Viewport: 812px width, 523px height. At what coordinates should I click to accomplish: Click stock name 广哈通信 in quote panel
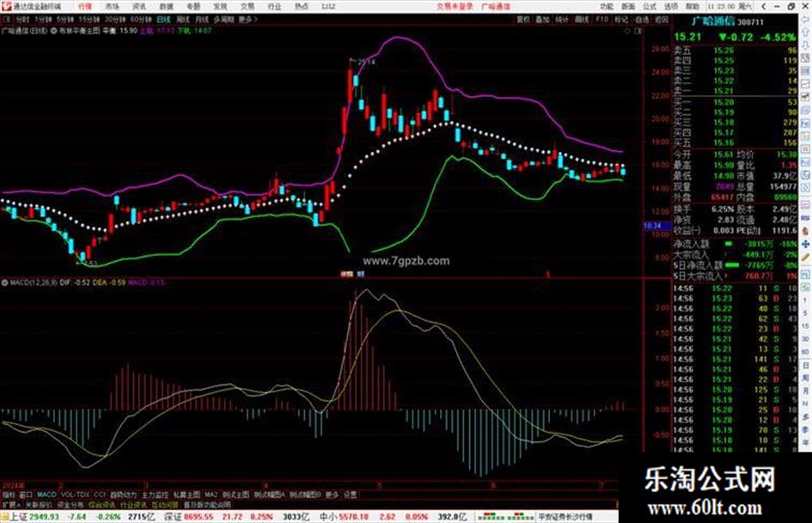point(713,21)
